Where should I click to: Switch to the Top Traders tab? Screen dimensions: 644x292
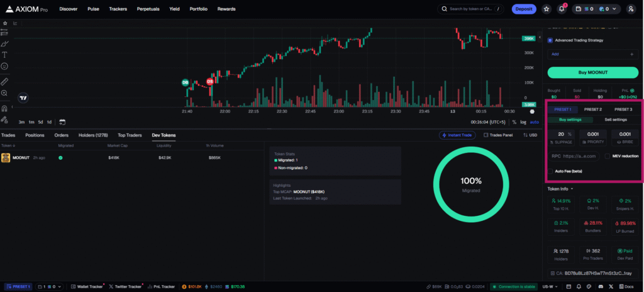click(x=130, y=135)
